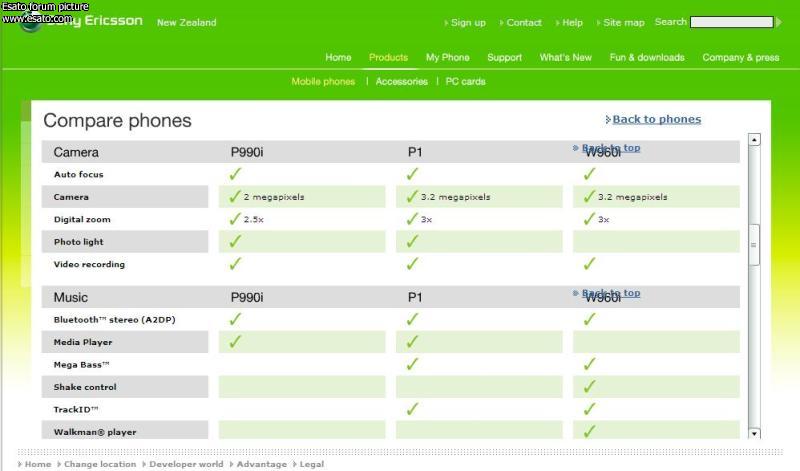Click the Sign up link
Image resolution: width=800 pixels, height=471 pixels.
pos(468,22)
